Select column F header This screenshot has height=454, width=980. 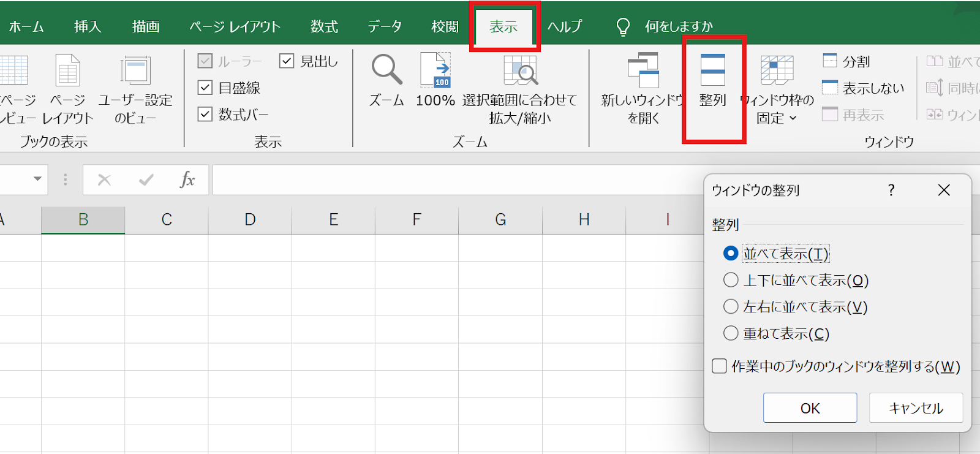417,219
